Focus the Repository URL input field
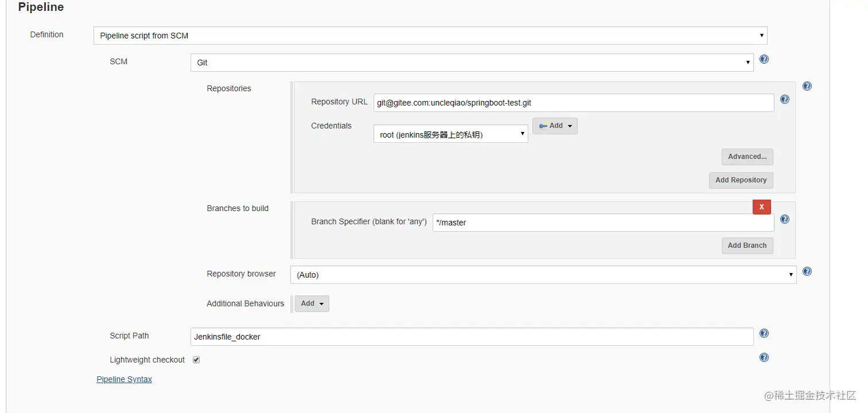 click(x=574, y=103)
